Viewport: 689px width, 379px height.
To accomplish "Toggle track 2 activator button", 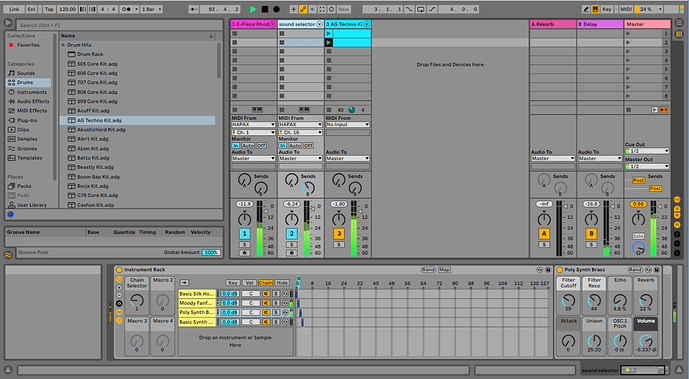I will 291,234.
